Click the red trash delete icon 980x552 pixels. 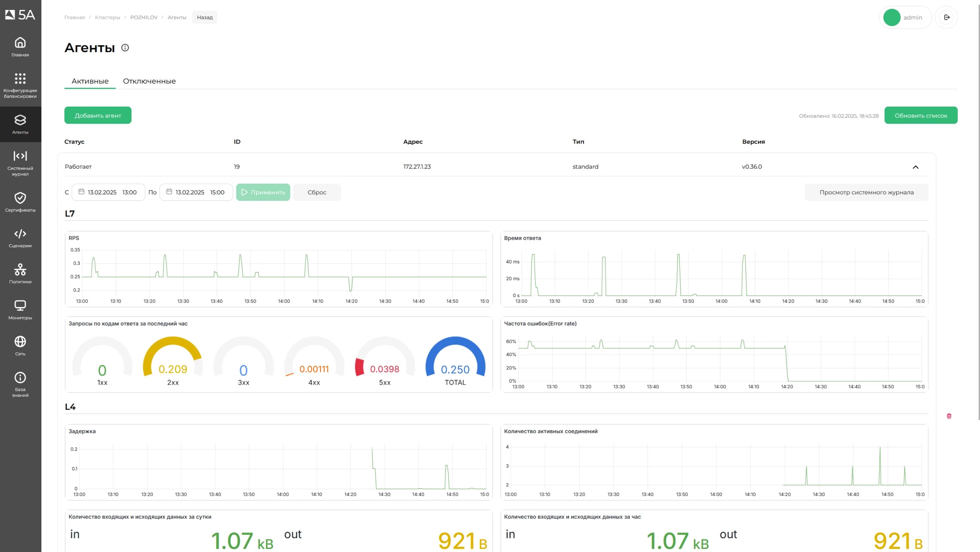coord(949,416)
